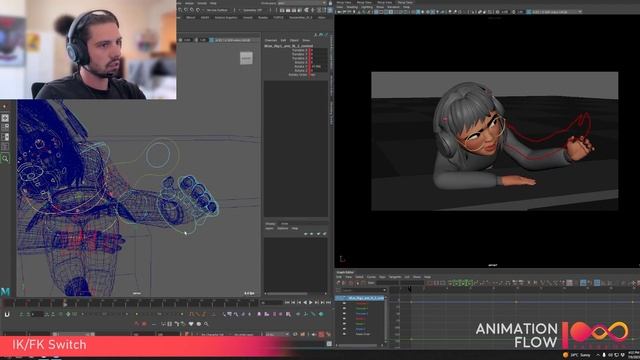Jump to end of playback range
Screen dimensions: 640x360
(328, 302)
